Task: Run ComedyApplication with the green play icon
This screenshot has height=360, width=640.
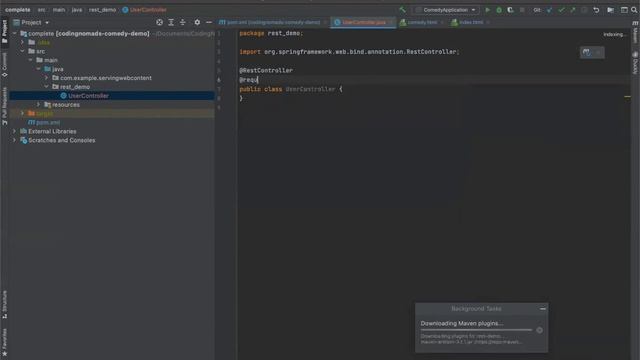Action: point(487,10)
